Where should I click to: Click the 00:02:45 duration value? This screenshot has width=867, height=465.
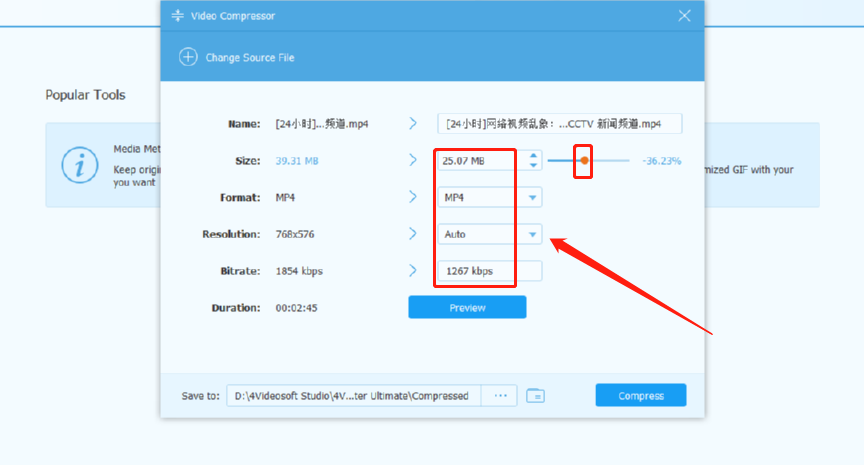296,308
